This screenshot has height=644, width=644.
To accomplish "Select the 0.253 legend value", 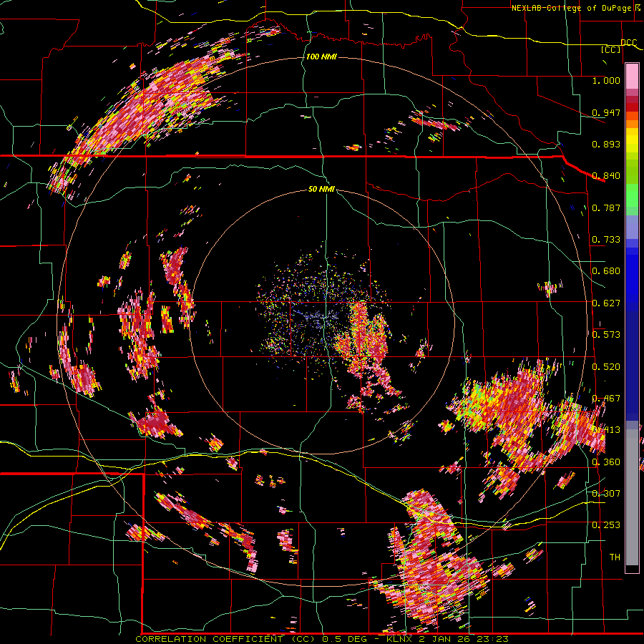I will click(606, 525).
